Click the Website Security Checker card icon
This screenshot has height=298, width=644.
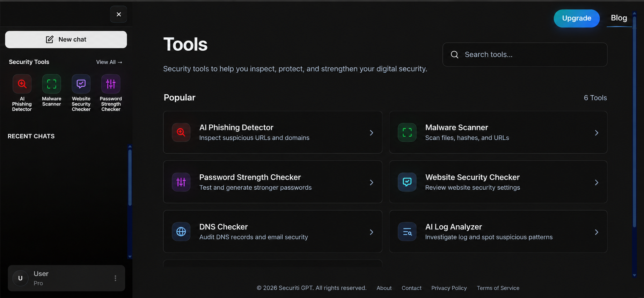(407, 182)
